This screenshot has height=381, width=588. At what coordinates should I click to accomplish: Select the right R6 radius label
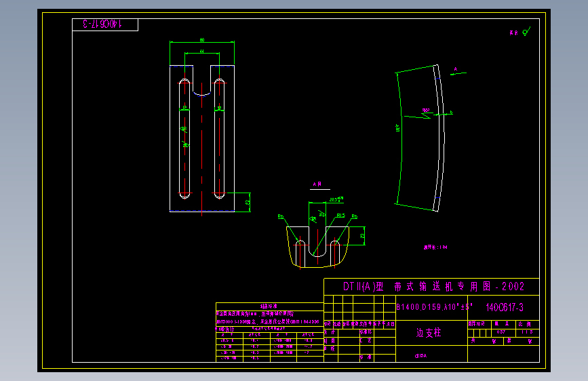(355, 216)
